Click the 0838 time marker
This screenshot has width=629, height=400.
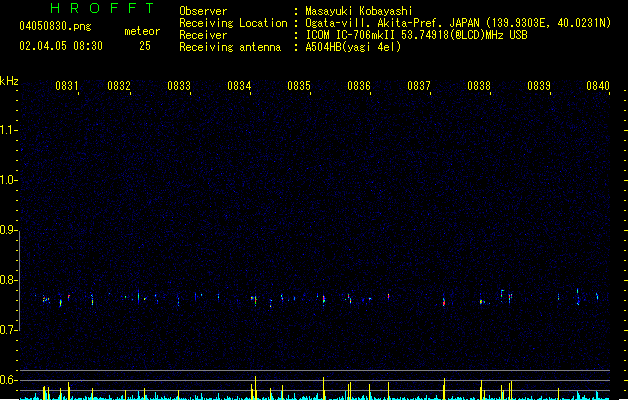[x=479, y=86]
